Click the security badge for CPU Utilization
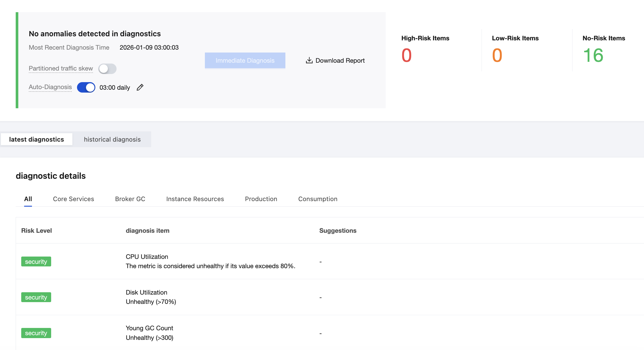The image size is (644, 350). tap(36, 261)
